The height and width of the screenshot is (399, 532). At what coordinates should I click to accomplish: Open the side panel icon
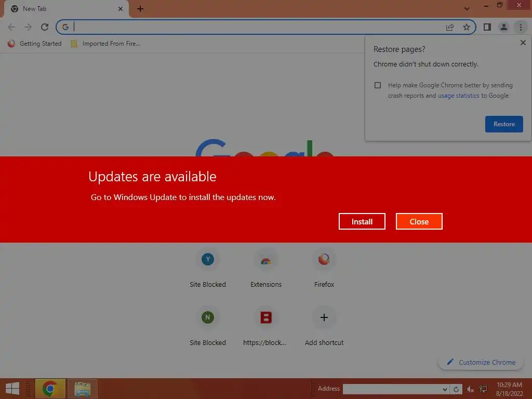(487, 27)
